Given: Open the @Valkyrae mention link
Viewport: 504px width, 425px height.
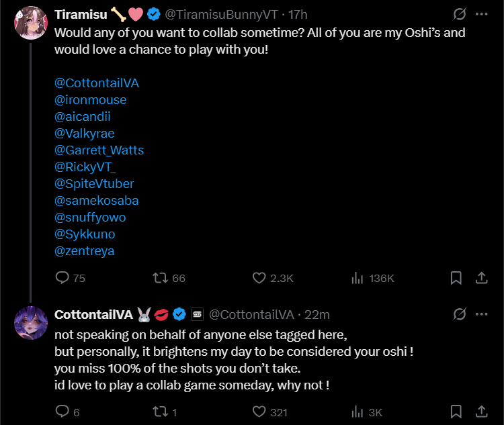Looking at the screenshot, I should coord(85,134).
